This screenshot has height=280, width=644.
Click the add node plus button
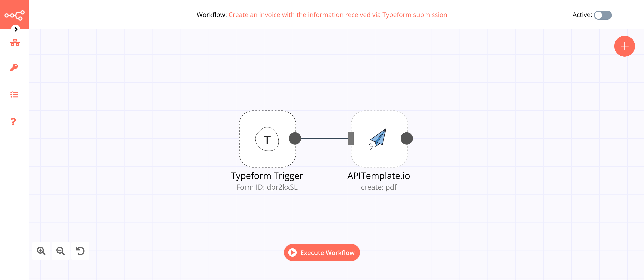pos(624,46)
